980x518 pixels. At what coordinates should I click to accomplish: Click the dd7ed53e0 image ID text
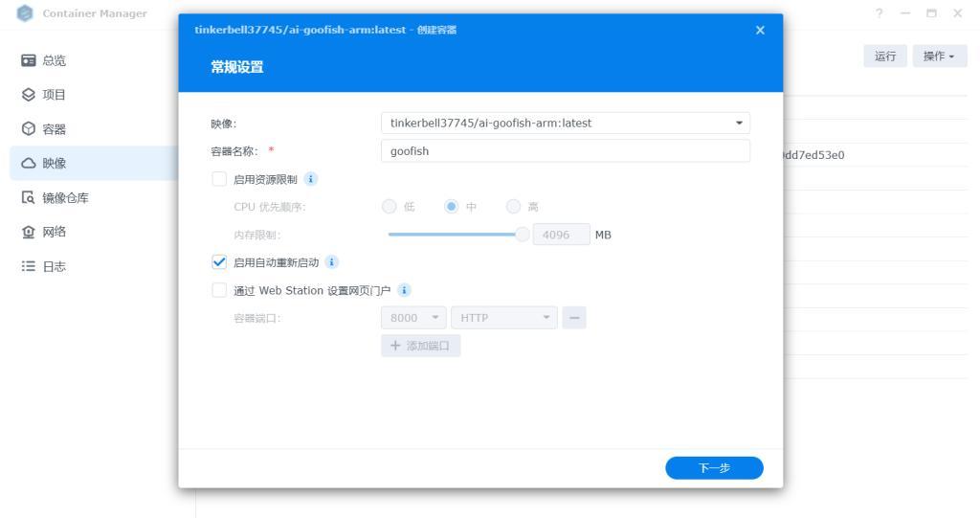[813, 155]
